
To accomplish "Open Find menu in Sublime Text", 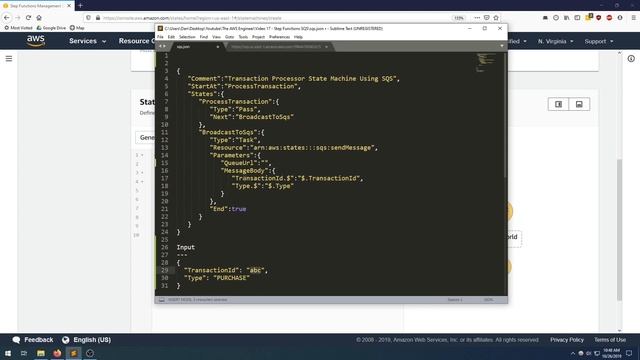I will (204, 37).
